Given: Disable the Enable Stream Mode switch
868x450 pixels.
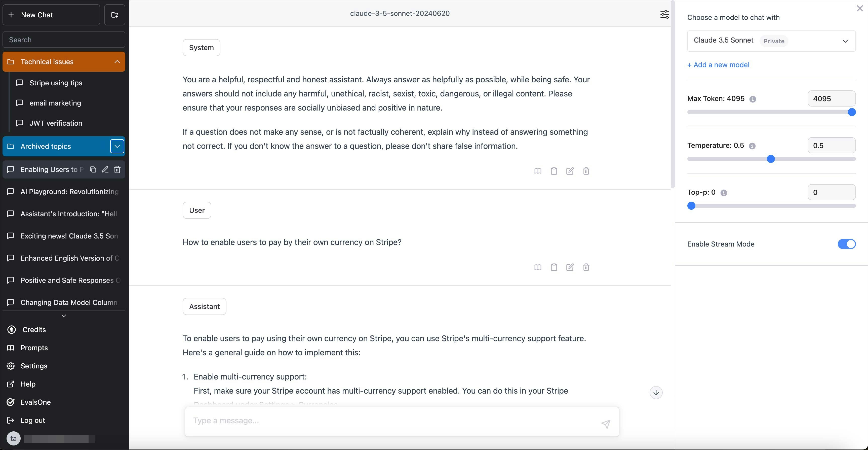Looking at the screenshot, I should [846, 244].
